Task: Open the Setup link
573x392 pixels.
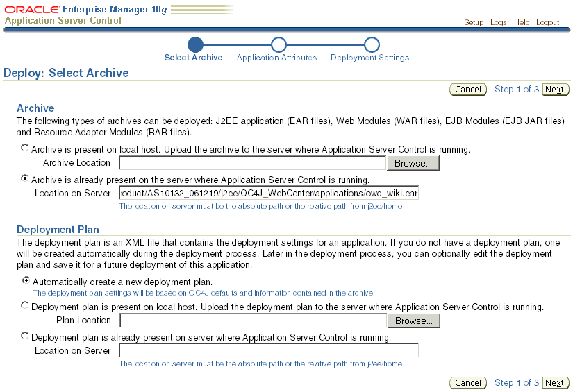Action: pyautogui.click(x=474, y=22)
